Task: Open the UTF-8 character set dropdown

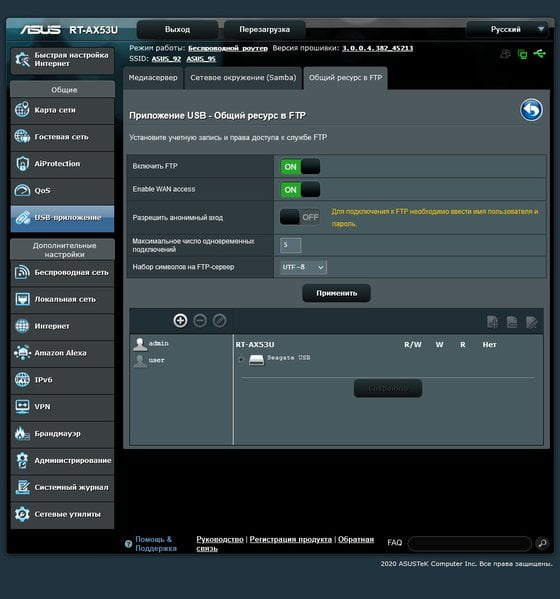Action: [303, 267]
